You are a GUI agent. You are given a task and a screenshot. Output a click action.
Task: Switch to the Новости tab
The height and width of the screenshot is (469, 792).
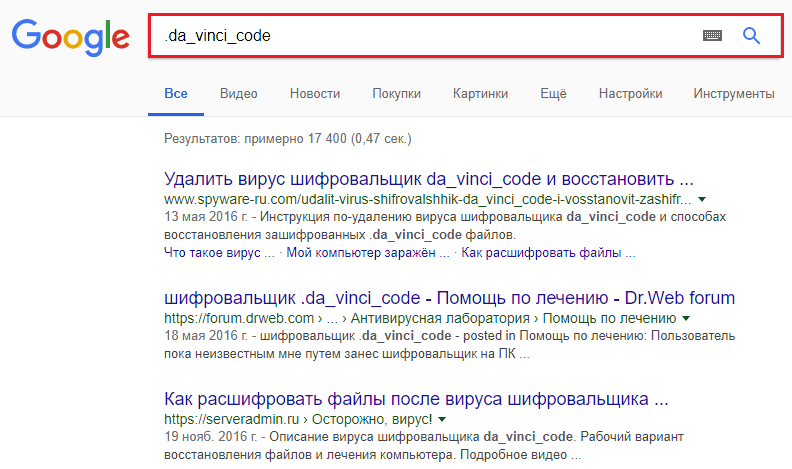click(x=315, y=94)
